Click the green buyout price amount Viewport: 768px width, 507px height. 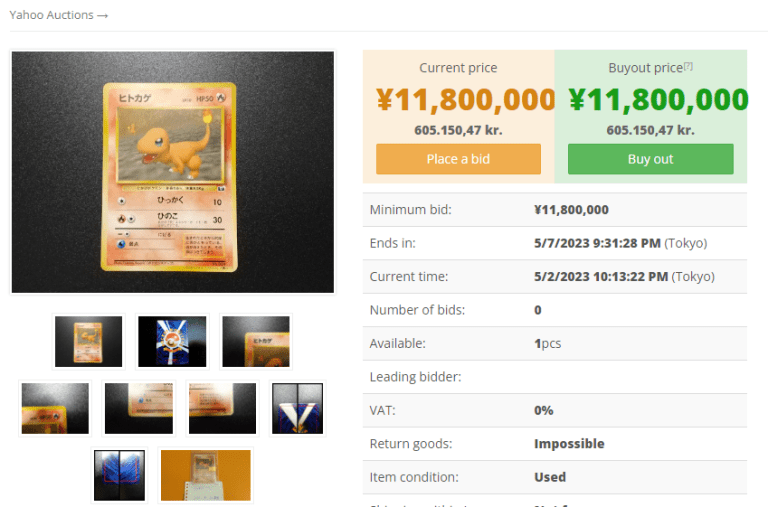658,99
